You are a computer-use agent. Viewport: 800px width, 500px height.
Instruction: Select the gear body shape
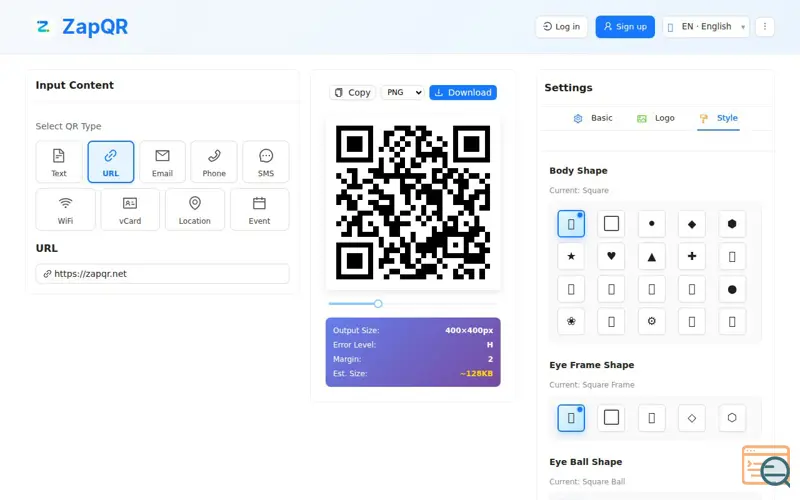coord(652,321)
